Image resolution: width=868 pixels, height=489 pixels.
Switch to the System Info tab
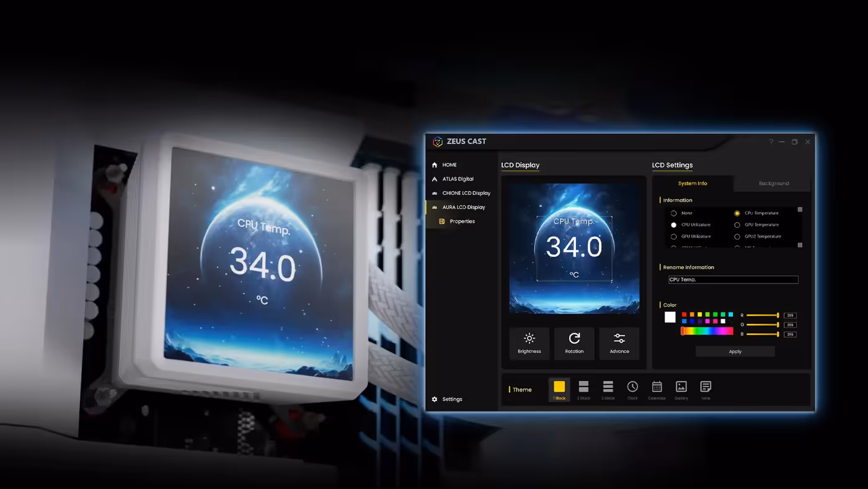693,184
